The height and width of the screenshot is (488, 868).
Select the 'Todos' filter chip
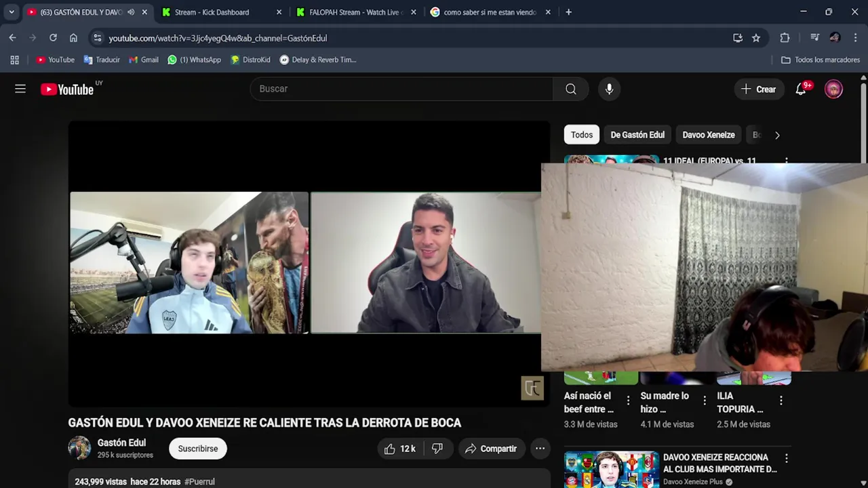click(582, 135)
